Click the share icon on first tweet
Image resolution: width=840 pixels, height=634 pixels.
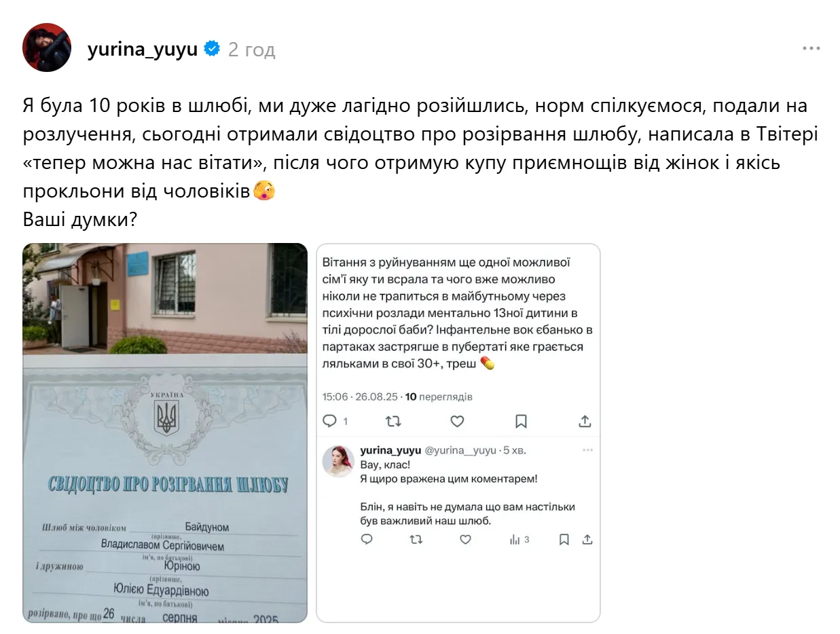click(x=585, y=421)
